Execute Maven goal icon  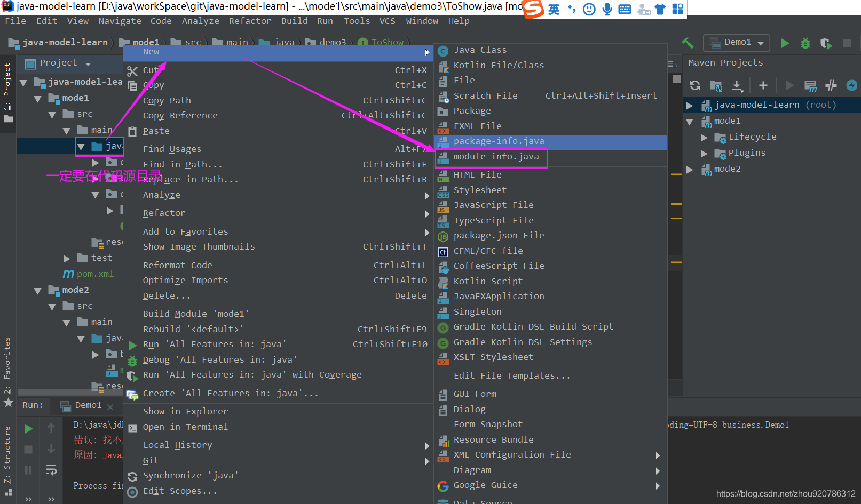point(810,85)
